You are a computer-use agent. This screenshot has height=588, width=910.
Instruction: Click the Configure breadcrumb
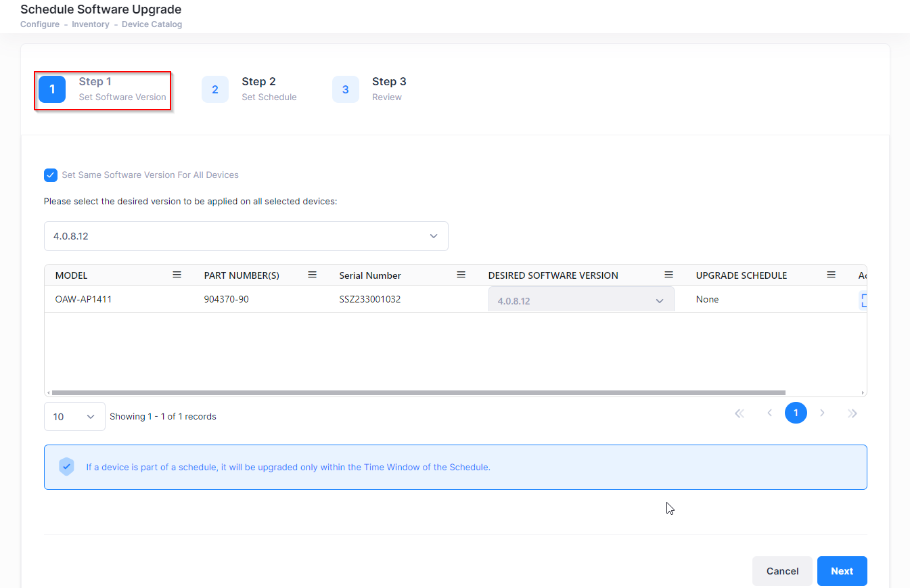coord(39,24)
